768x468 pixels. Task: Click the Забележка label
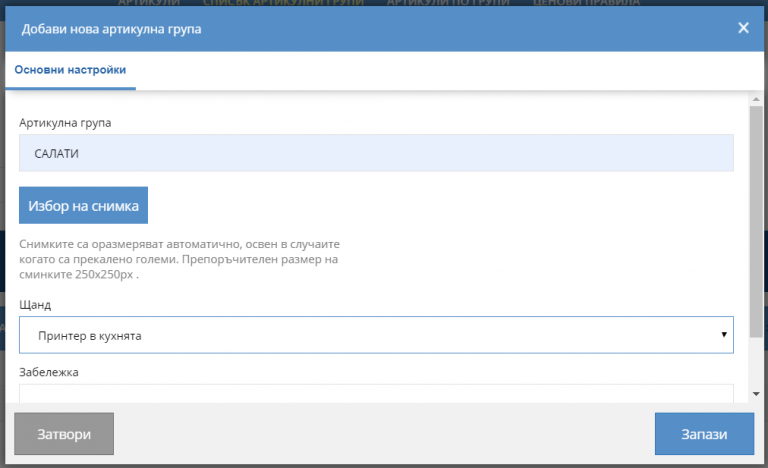49,372
